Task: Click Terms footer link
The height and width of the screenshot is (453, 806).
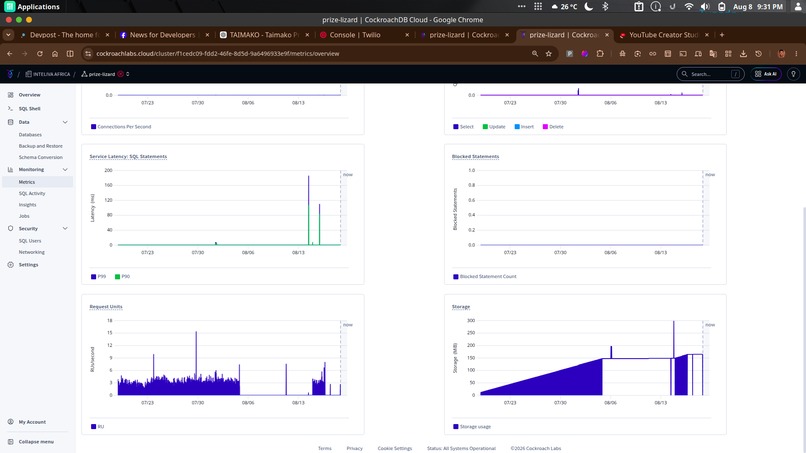Action: tap(325, 448)
